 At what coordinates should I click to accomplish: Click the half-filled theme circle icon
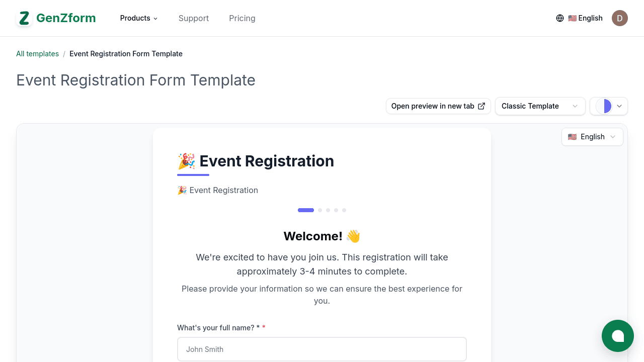604,106
